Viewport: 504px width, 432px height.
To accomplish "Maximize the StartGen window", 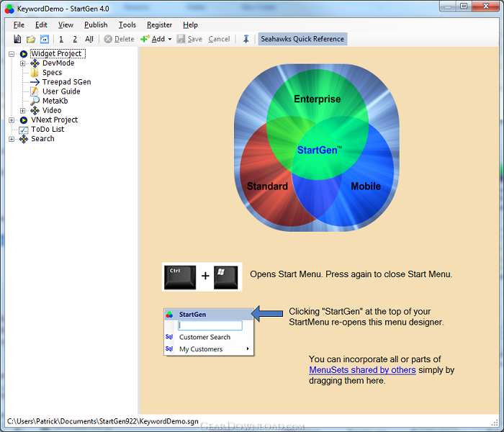I will pos(464,6).
